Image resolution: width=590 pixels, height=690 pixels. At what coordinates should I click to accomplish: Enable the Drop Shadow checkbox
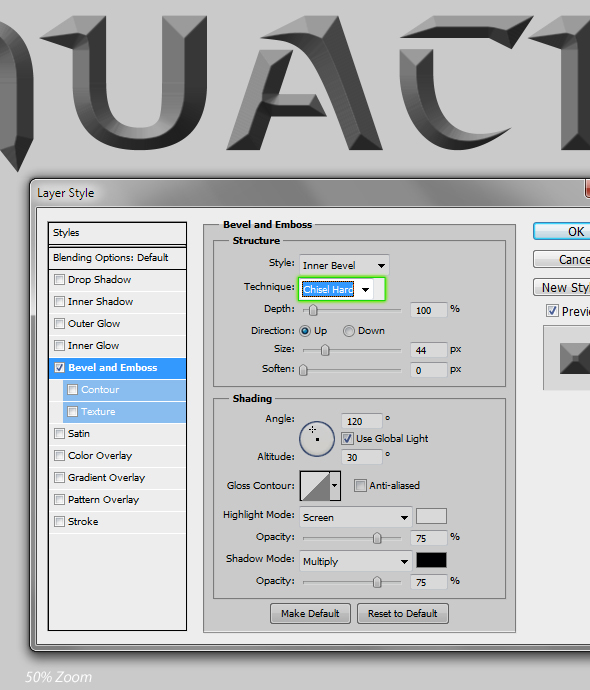pos(59,280)
